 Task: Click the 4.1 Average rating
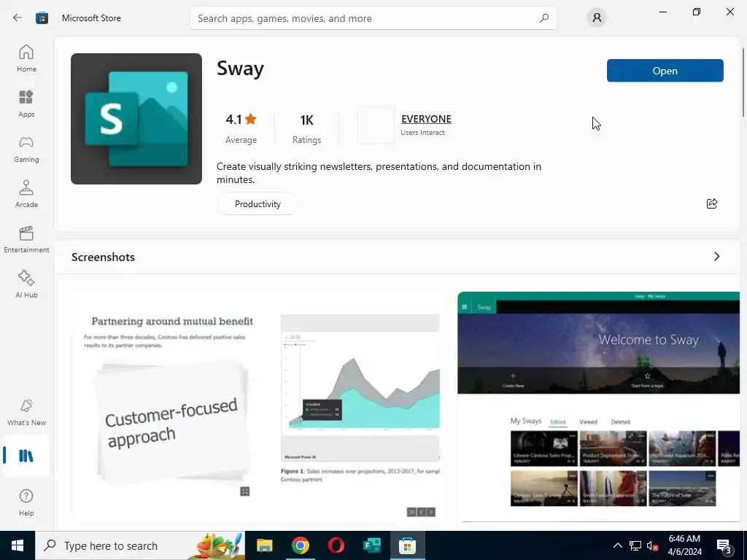(241, 128)
